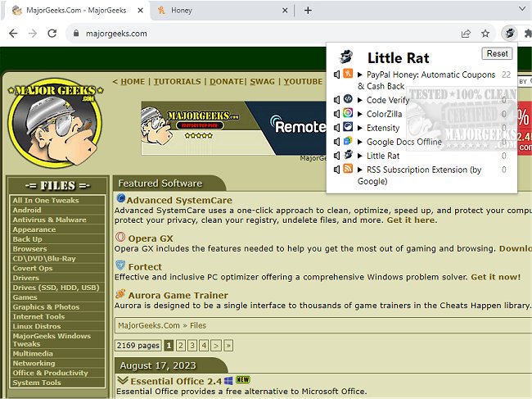
Task: Click the Google Docs Offline icon
Action: [348, 141]
